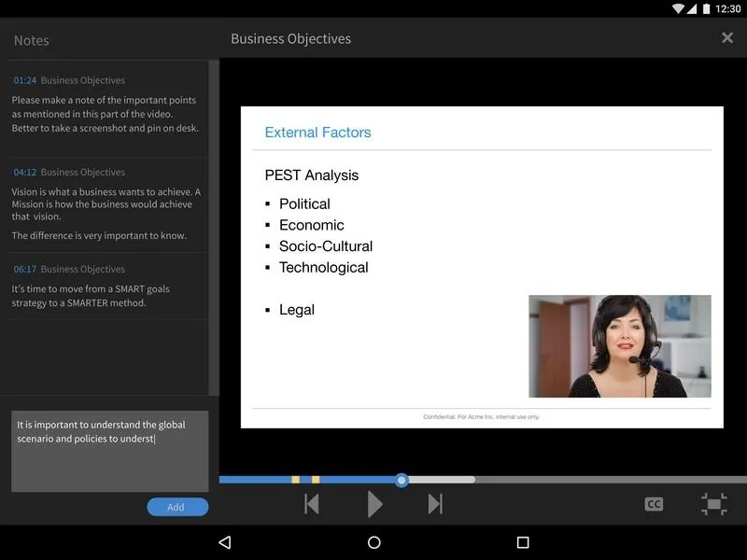Jump to the 01:24 note timestamp
The width and height of the screenshot is (747, 560).
(25, 80)
